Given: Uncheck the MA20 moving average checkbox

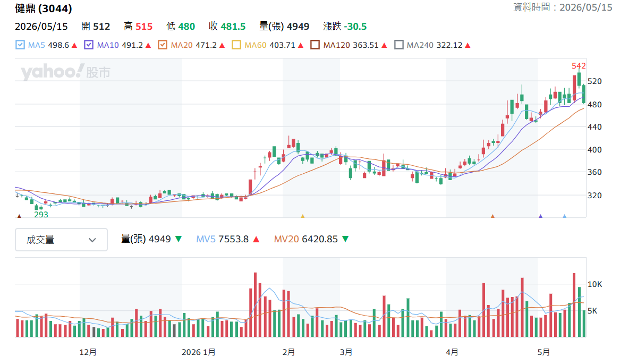Looking at the screenshot, I should coord(163,45).
